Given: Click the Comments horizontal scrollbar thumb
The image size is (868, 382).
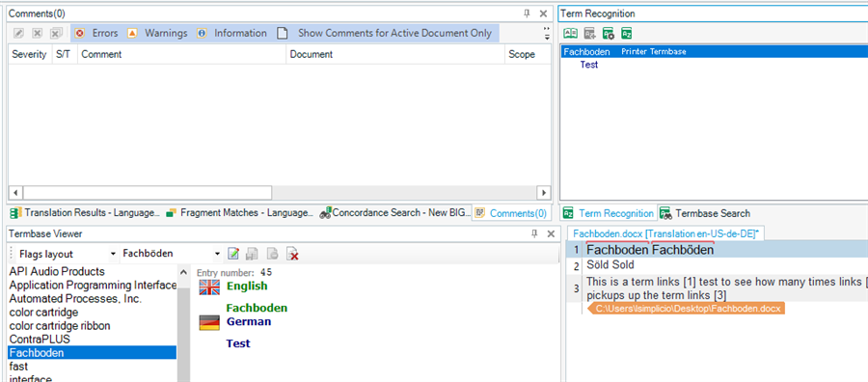Looking at the screenshot, I should pos(148,193).
